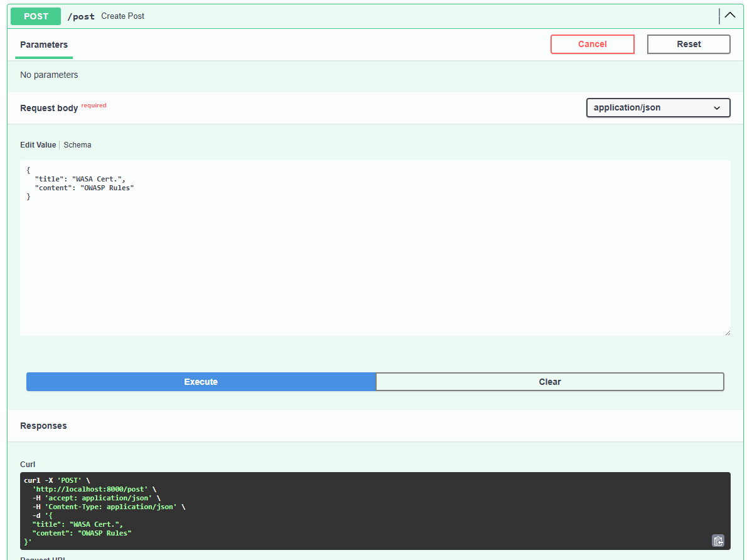This screenshot has height=560, width=747.
Task: Click the green POST method badge
Action: (x=36, y=16)
